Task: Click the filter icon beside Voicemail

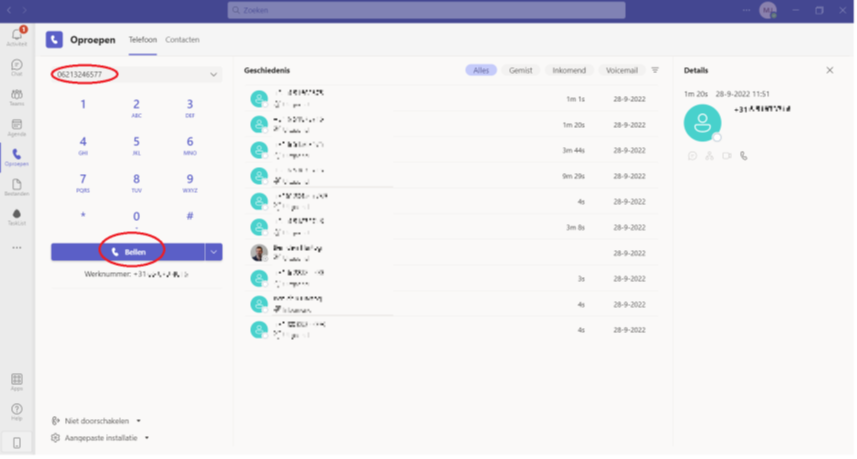Action: click(655, 71)
